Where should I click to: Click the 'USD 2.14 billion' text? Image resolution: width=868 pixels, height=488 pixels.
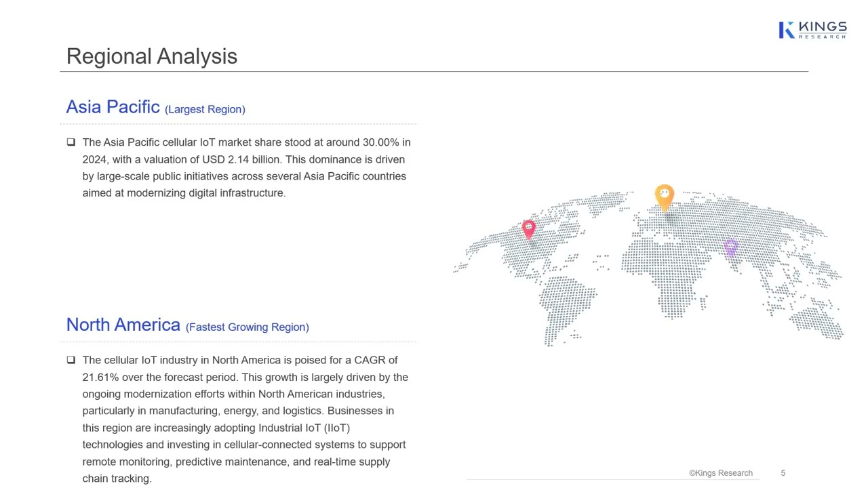click(x=242, y=159)
